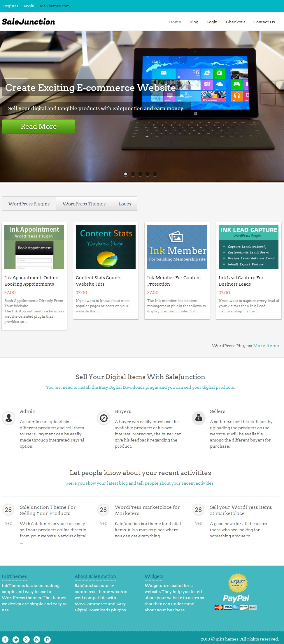Open the RSS feed footer icon
The height and width of the screenshot is (644, 284).
click(x=37, y=639)
